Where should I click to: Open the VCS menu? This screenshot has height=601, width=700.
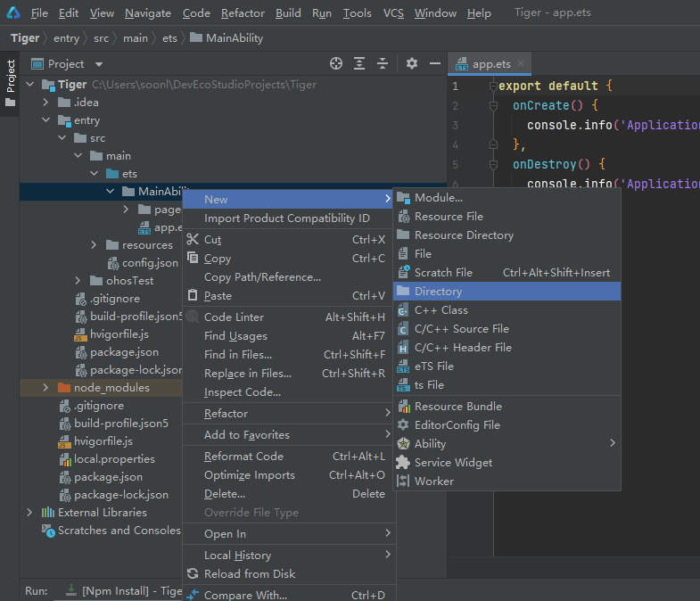[x=393, y=13]
